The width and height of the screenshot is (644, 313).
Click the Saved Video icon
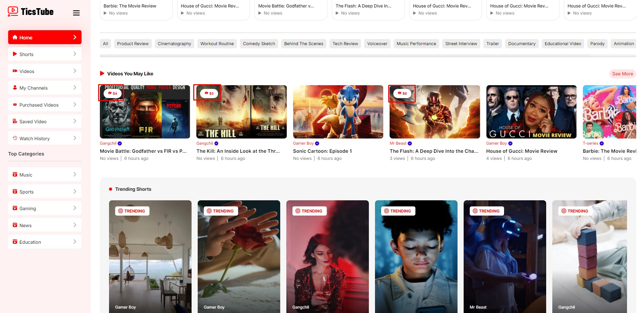click(15, 121)
